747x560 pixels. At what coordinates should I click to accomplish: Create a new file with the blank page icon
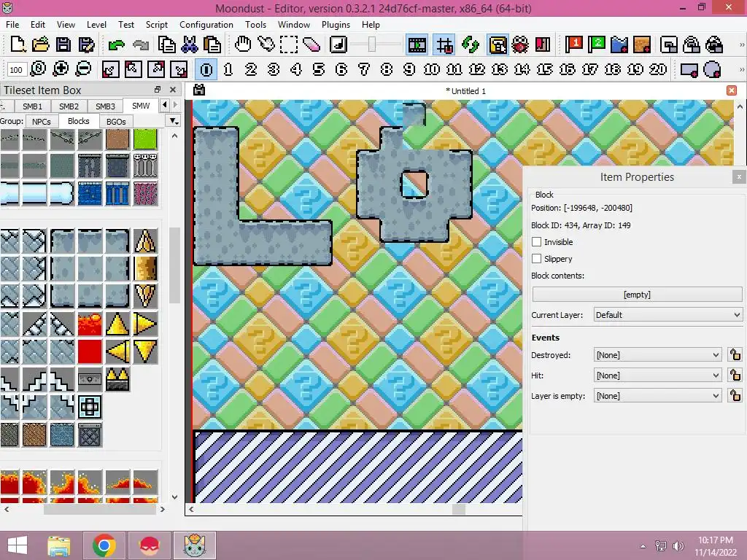pos(18,44)
